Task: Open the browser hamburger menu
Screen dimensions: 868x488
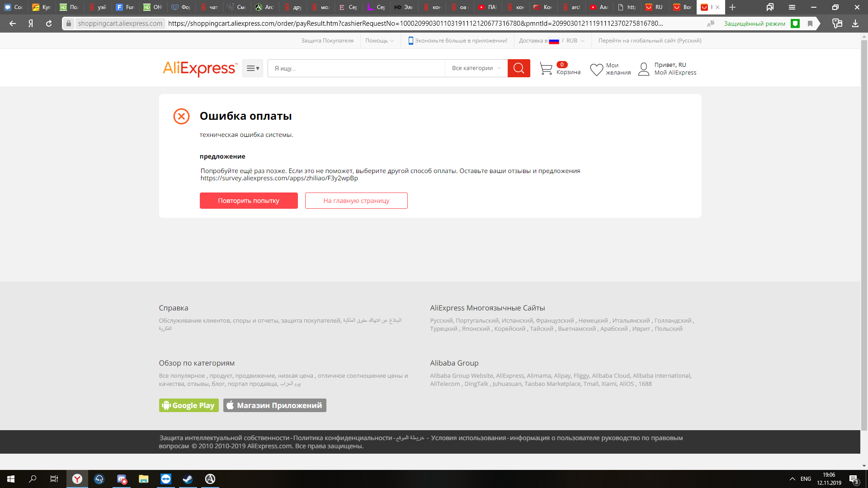Action: click(x=792, y=7)
